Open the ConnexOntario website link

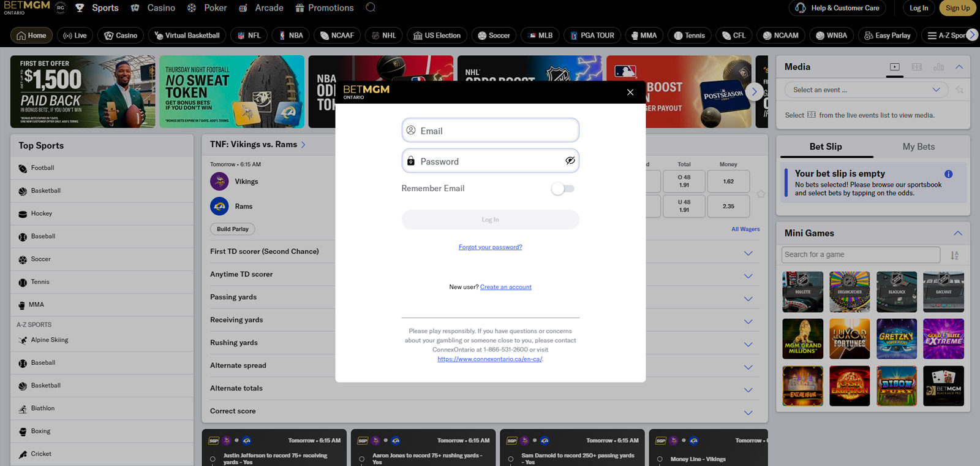click(490, 359)
